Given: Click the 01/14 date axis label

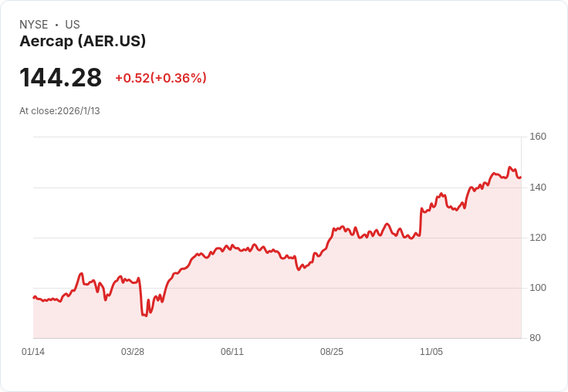Looking at the screenshot, I should 33,352.
